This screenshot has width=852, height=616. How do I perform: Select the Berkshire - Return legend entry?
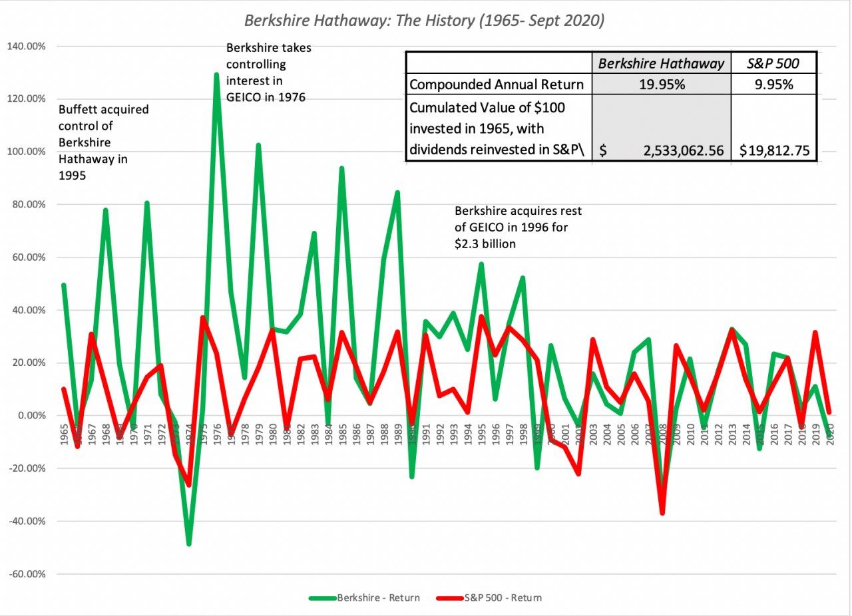[x=365, y=597]
